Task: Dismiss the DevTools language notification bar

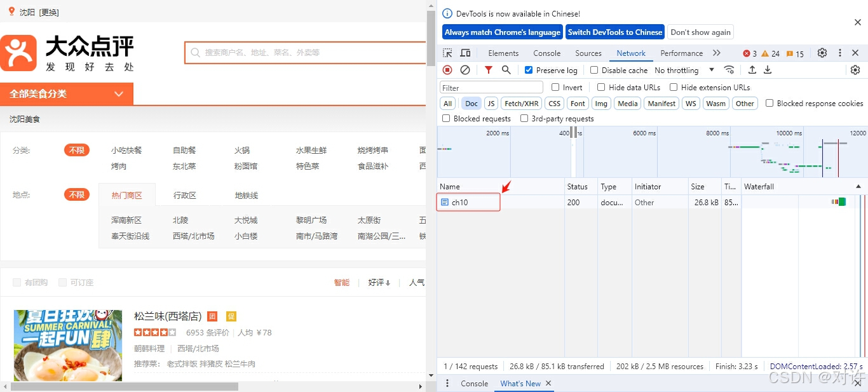Action: click(858, 22)
